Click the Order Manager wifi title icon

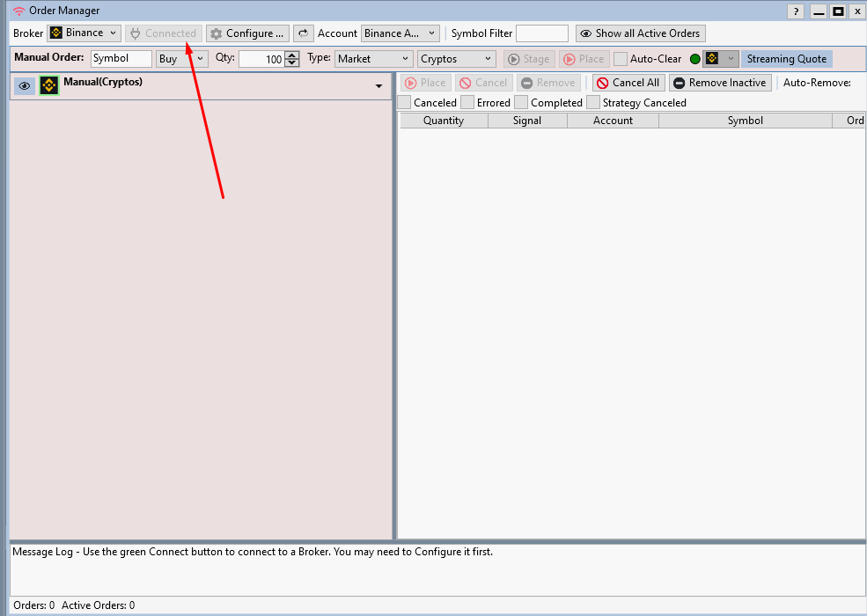click(18, 11)
